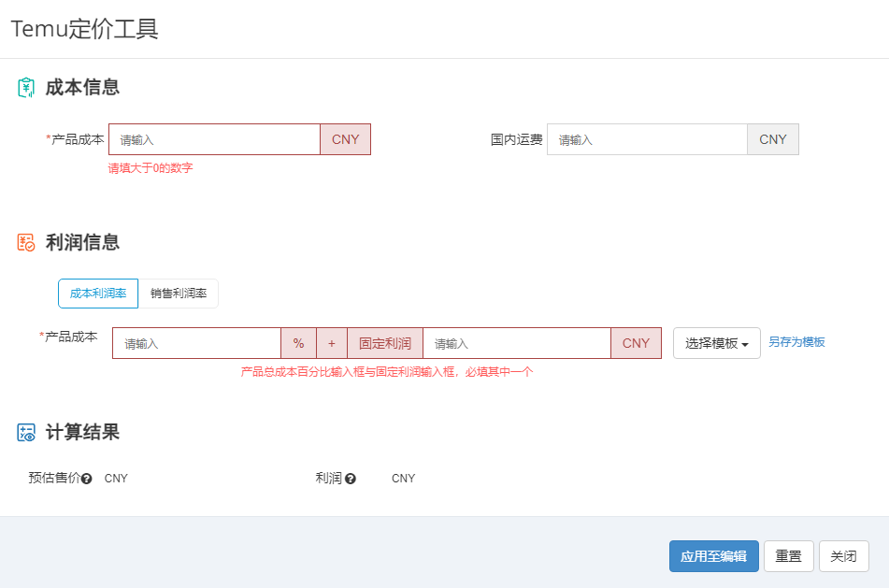Click the 应用至编辑 button
Image resolution: width=889 pixels, height=588 pixels.
[714, 556]
